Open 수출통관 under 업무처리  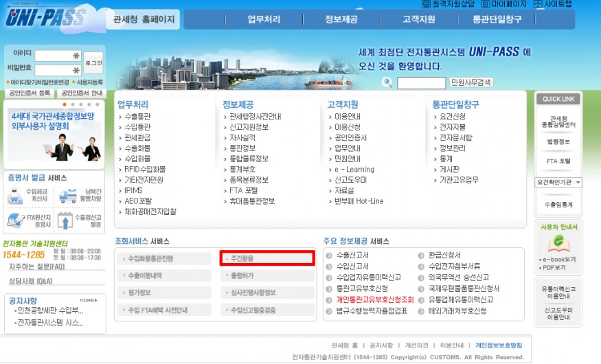137,117
